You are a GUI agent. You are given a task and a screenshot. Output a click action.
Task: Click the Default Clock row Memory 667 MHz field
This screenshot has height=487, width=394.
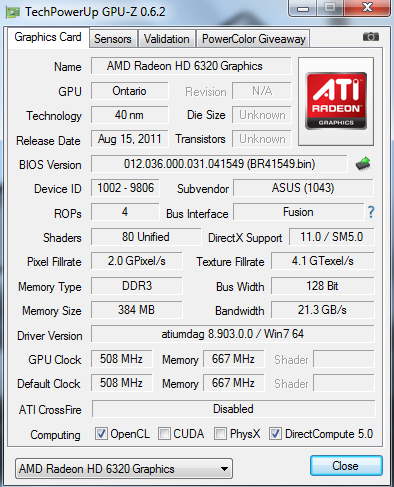[234, 383]
